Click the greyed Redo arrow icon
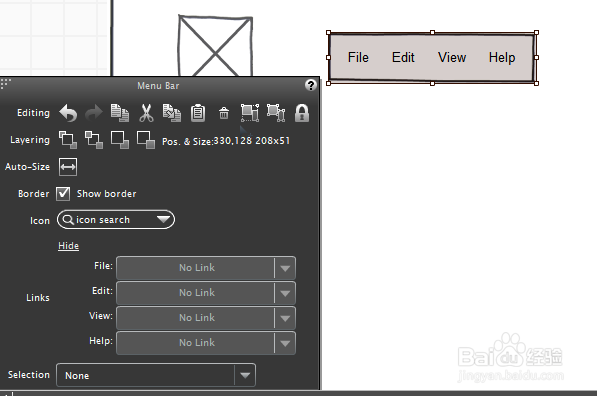The image size is (597, 396). tap(94, 113)
